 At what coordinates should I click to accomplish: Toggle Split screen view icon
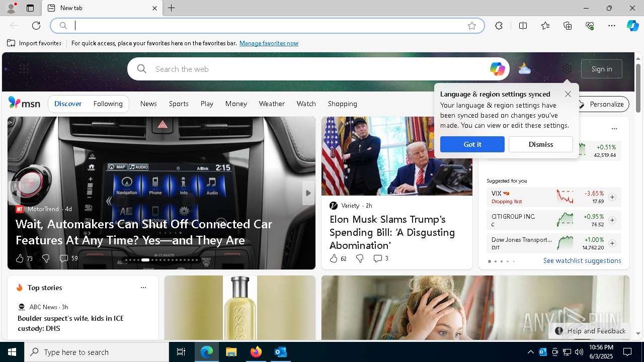click(x=523, y=26)
